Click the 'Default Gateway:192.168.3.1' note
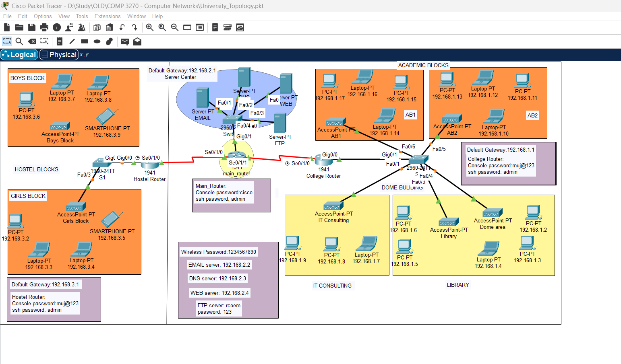The height and width of the screenshot is (364, 621). click(x=46, y=284)
